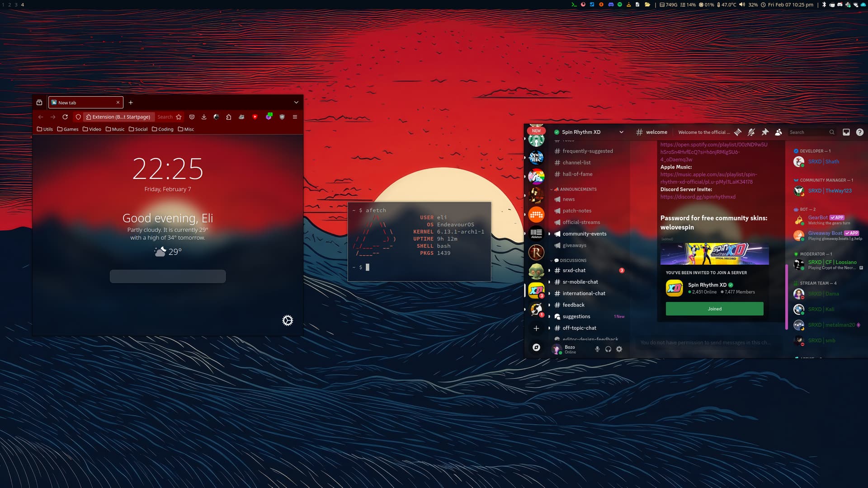This screenshot has width=868, height=488.
Task: Open the Coding bookmarks folder
Action: click(x=163, y=129)
